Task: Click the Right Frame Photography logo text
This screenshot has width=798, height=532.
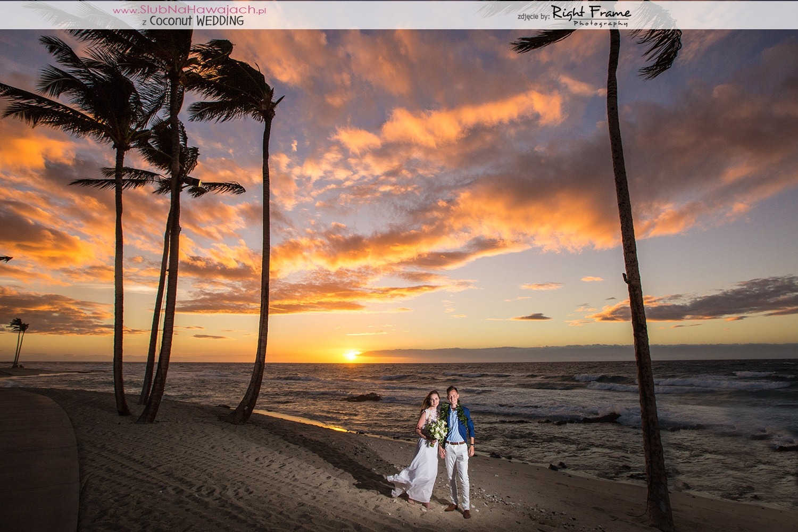Action: tap(591, 15)
